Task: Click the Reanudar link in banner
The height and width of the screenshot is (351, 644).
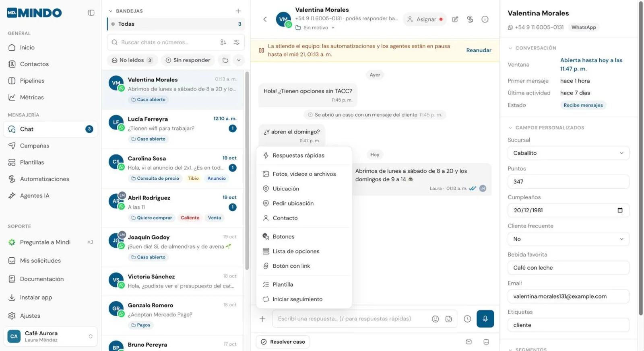Action: pyautogui.click(x=479, y=50)
